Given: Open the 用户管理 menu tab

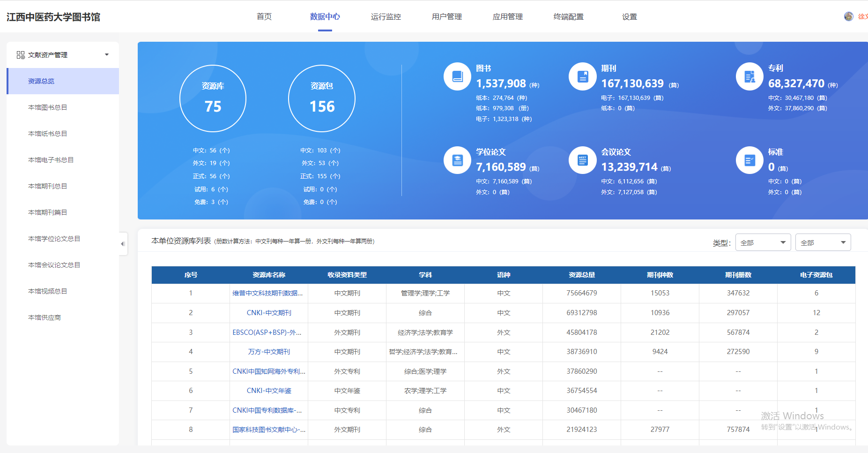Looking at the screenshot, I should point(446,17).
